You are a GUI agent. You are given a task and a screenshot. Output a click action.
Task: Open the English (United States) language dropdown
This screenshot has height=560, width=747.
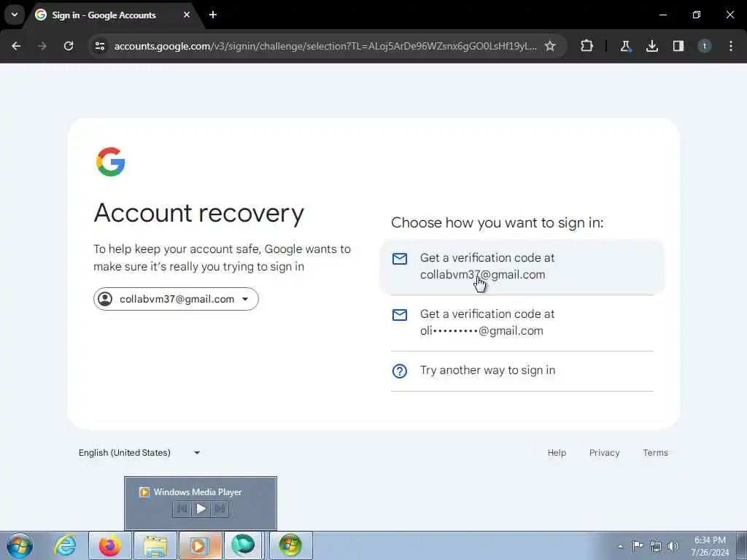point(139,453)
